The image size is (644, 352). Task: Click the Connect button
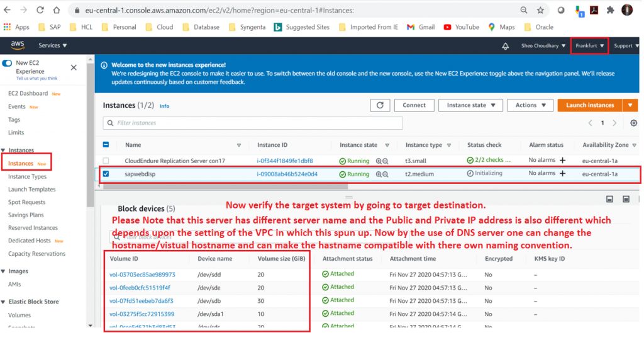(x=414, y=105)
